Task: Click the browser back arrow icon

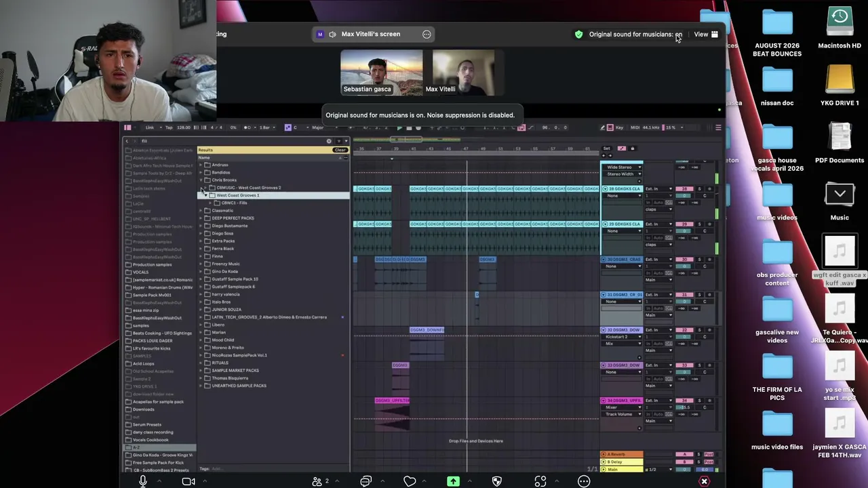Action: pyautogui.click(x=127, y=141)
